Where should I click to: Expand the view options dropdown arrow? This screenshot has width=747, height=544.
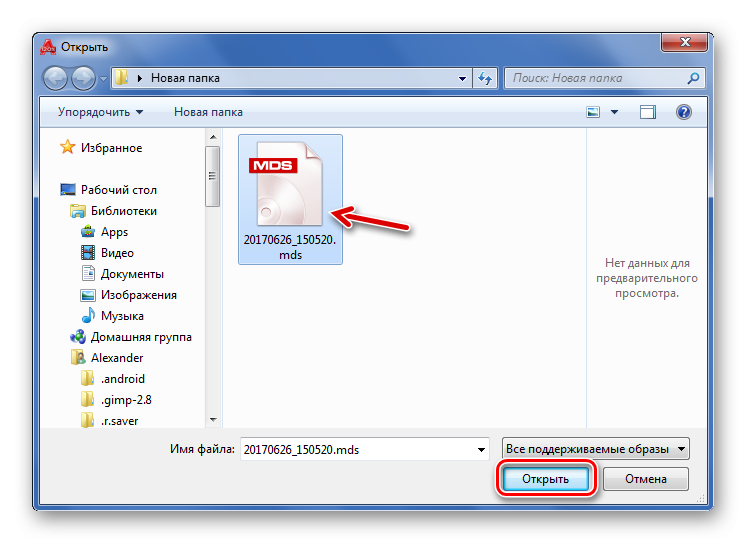(614, 112)
